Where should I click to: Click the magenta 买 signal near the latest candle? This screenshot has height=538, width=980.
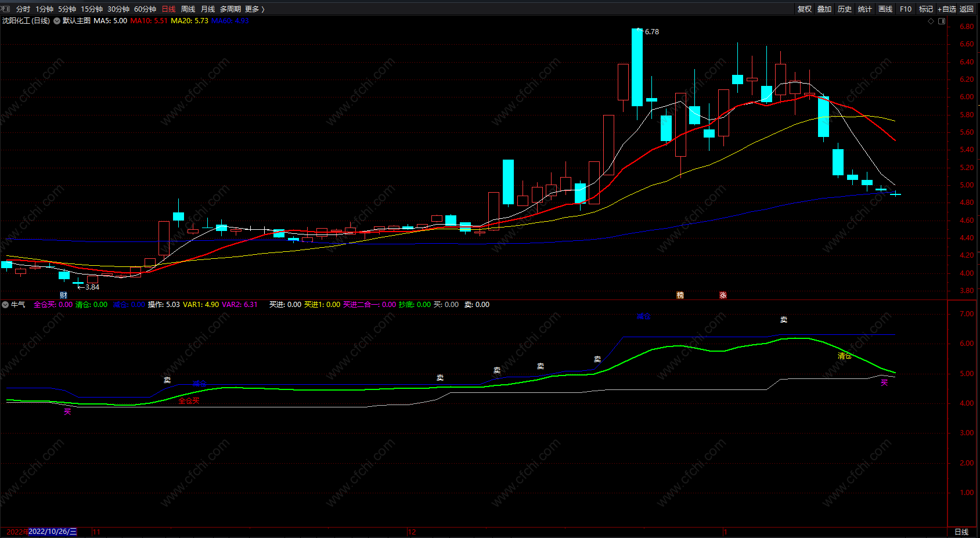tap(884, 382)
